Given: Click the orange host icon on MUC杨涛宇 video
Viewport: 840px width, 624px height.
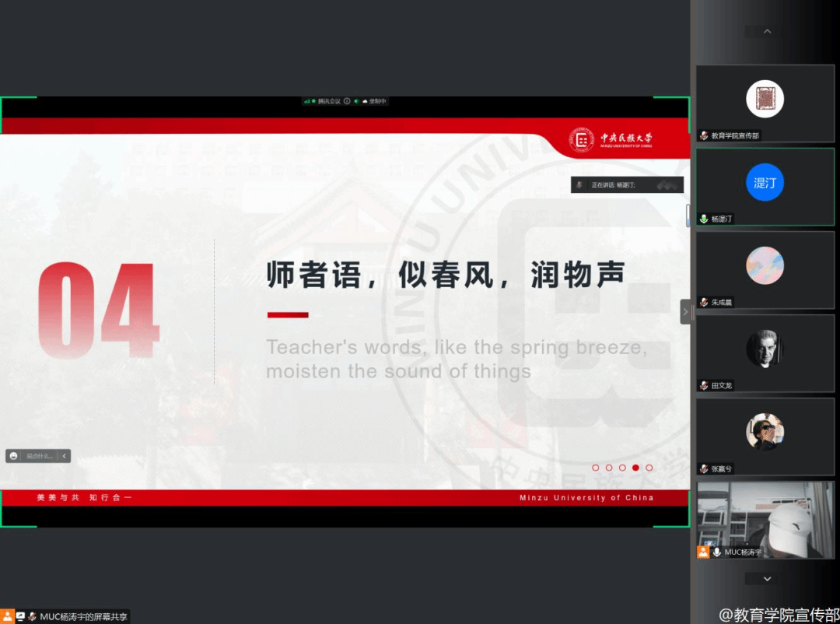Looking at the screenshot, I should coord(703,552).
